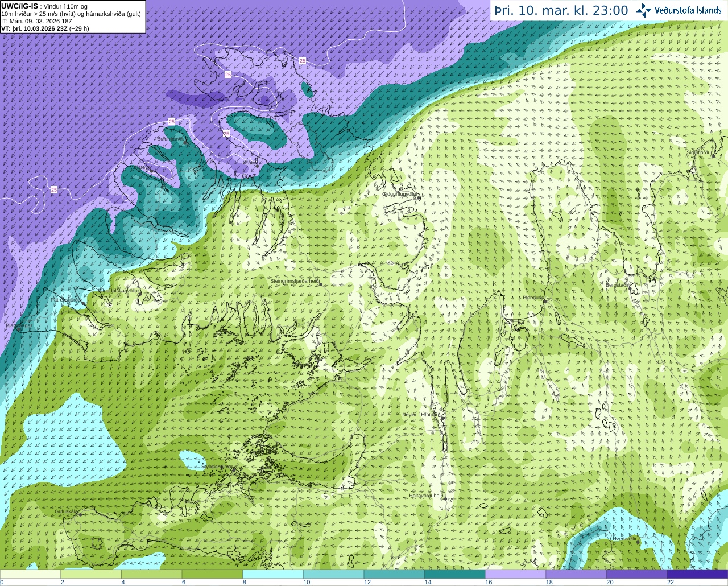Click the Steingrímsfjarðarheiði station label

(x=295, y=281)
